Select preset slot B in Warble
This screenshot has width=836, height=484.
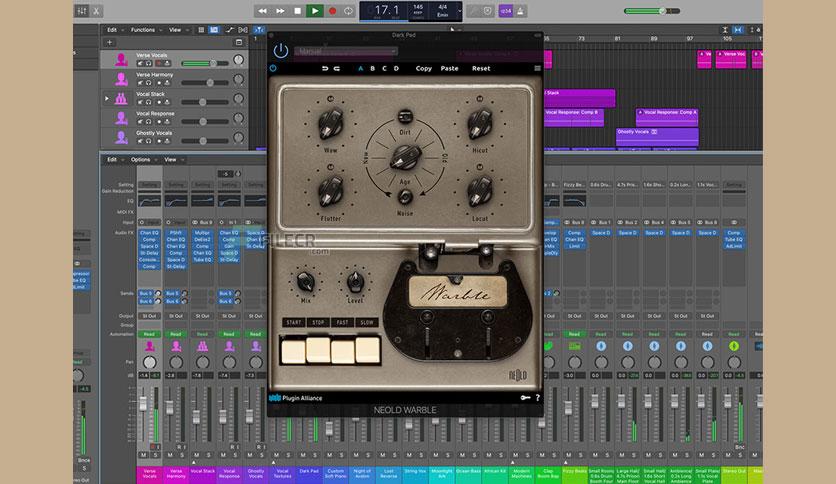tap(372, 68)
